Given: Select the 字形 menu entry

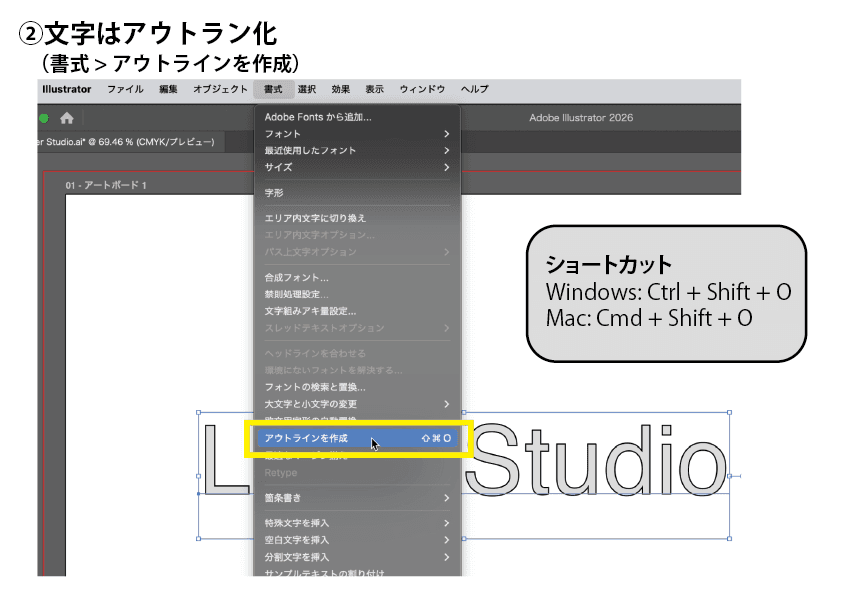Looking at the screenshot, I should [x=357, y=193].
